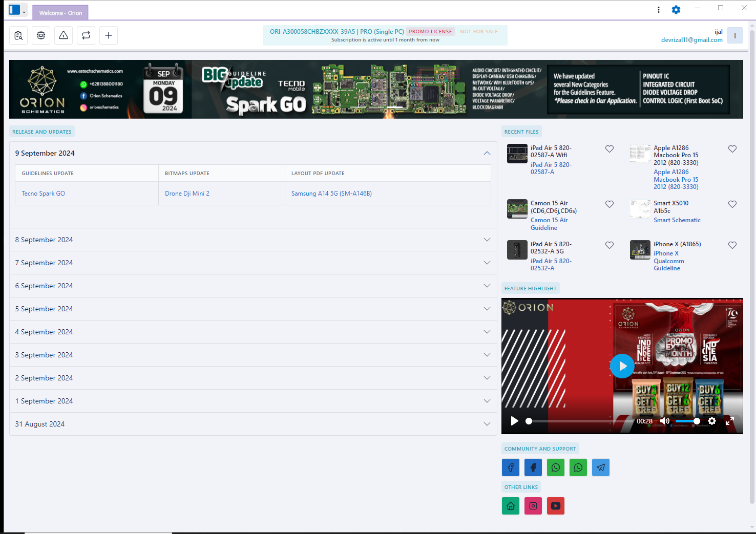756x534 pixels.
Task: Open Apple A1286 Macbook Pro 15 link
Action: (676, 180)
